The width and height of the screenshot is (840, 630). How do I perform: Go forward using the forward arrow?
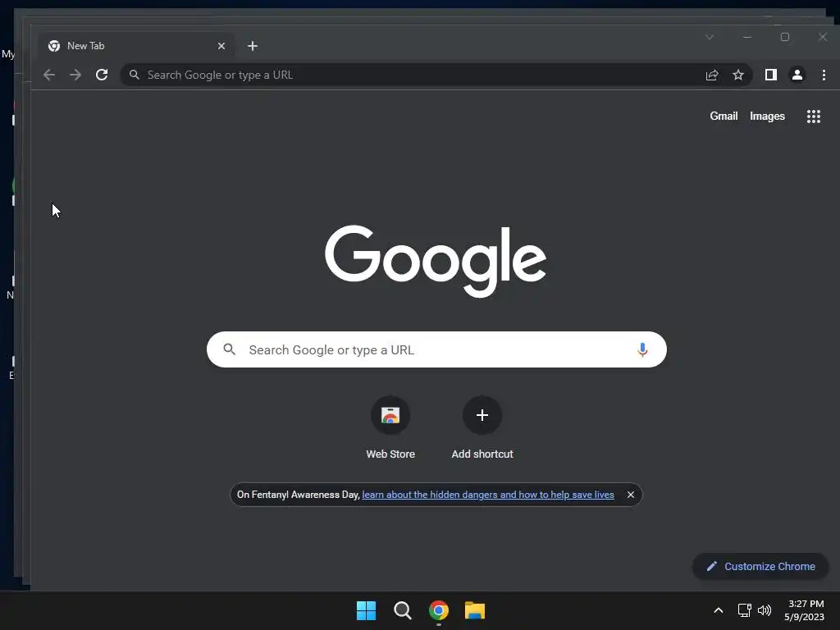75,75
